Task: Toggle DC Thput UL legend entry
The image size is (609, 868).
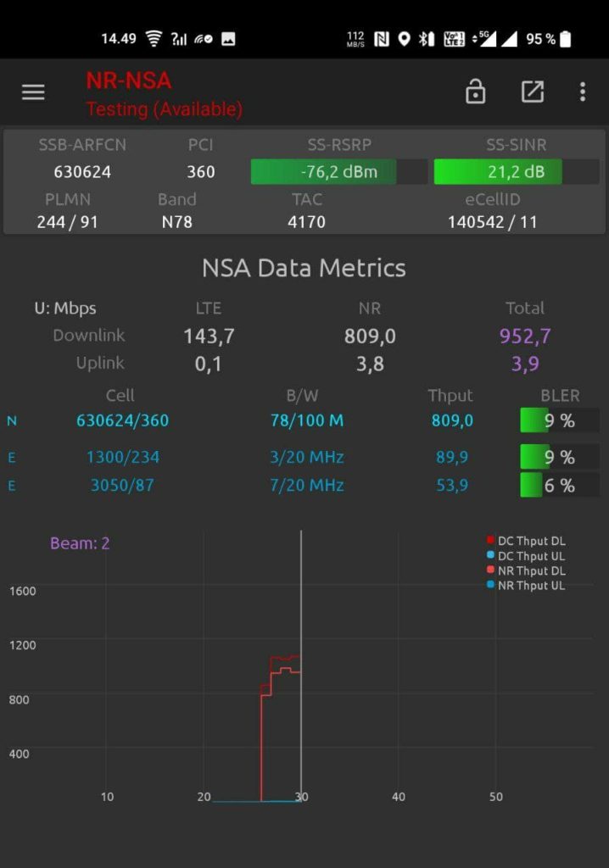Action: coord(526,556)
